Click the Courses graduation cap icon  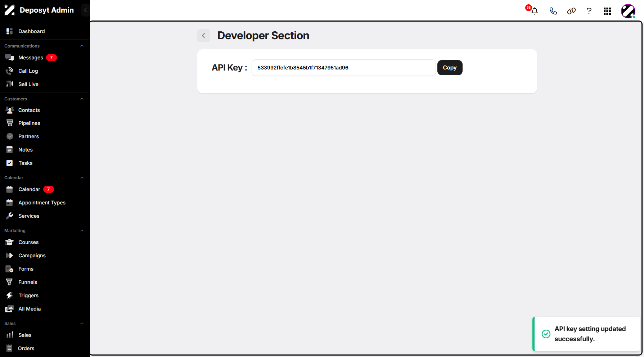click(10, 242)
